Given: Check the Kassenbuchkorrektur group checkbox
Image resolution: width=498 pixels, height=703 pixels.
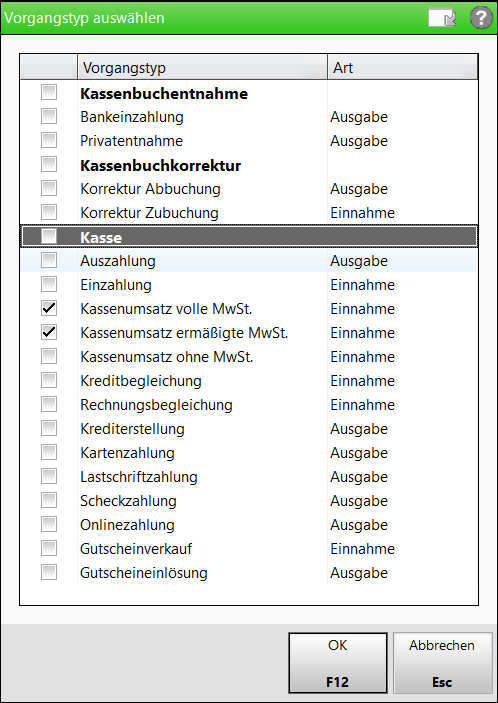Looking at the screenshot, I should click(49, 164).
